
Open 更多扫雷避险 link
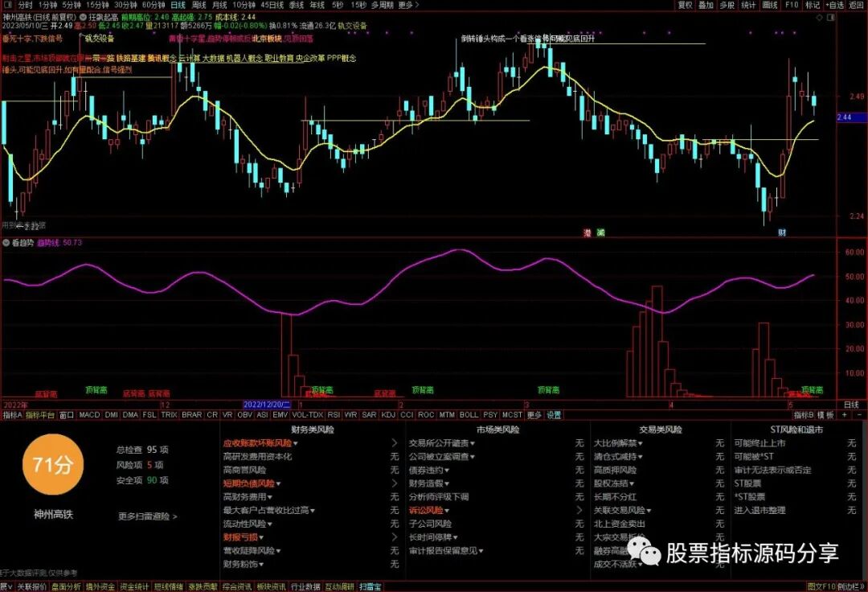coord(147,516)
